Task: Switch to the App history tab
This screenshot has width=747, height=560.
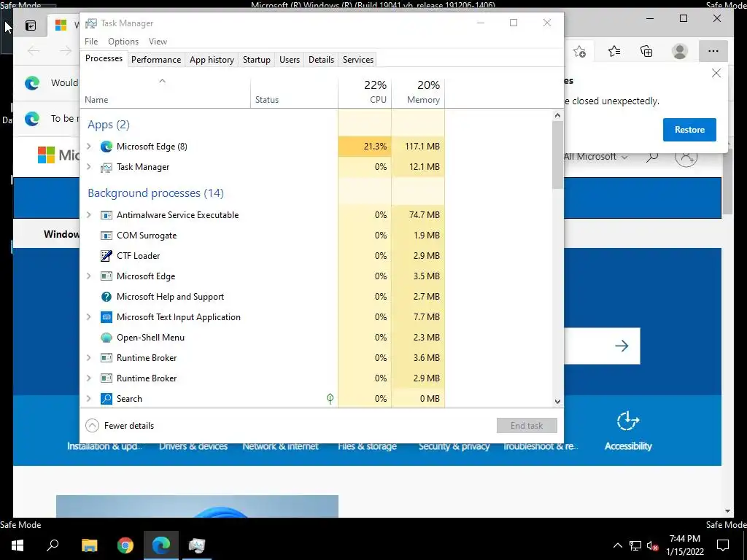Action: tap(212, 60)
